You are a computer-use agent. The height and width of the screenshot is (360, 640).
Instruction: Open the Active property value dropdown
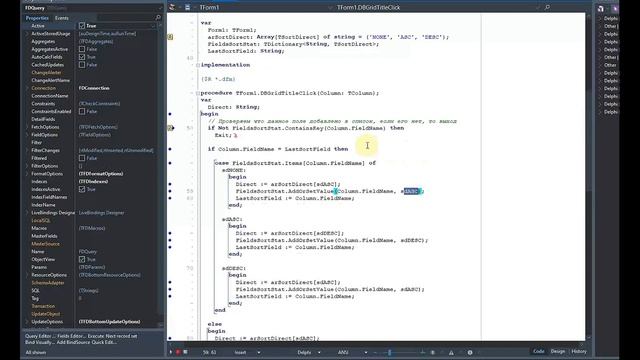click(x=153, y=26)
